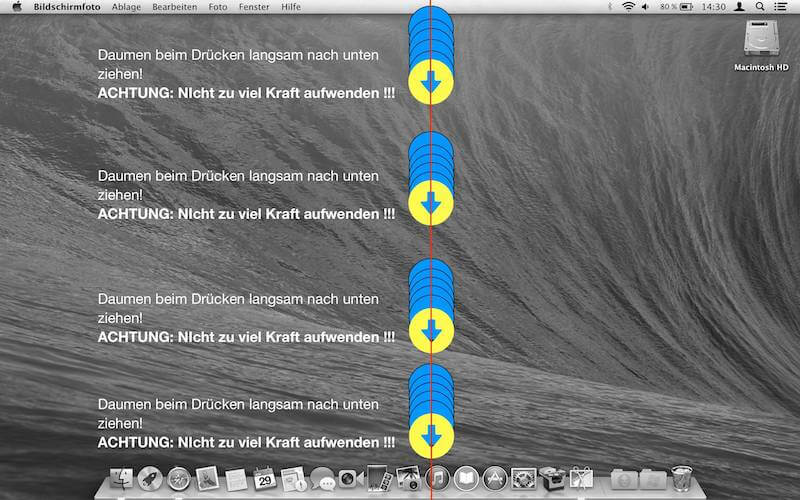
Task: Open FaceTime camera icon in Dock
Action: (x=351, y=479)
